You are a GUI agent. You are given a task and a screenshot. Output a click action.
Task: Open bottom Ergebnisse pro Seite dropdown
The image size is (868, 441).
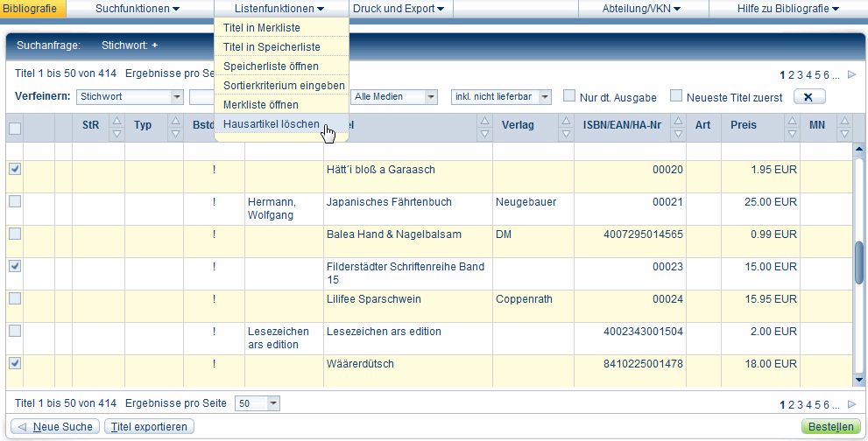pos(273,403)
